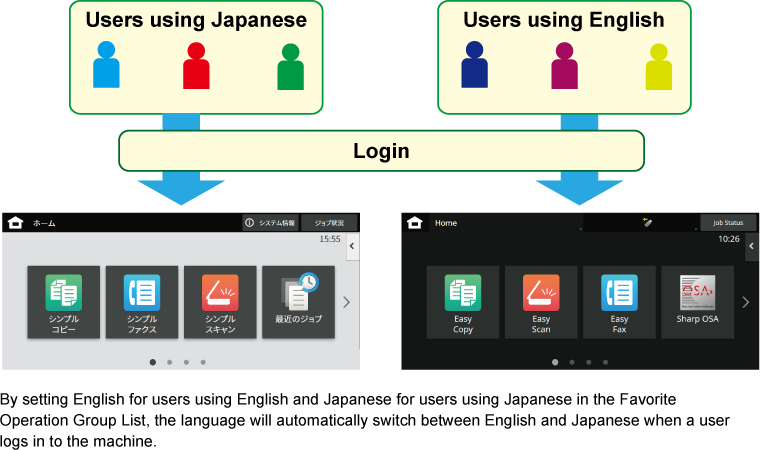Open Easy Copy on the English screen

click(462, 302)
